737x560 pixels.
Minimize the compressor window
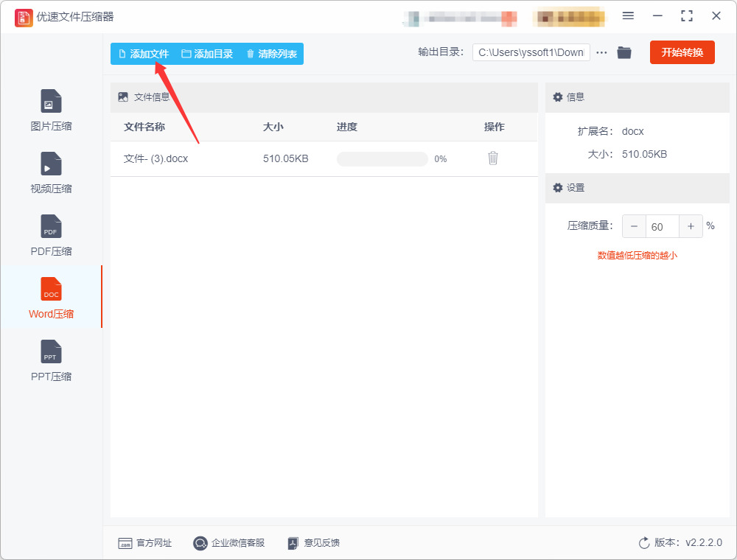pyautogui.click(x=657, y=16)
